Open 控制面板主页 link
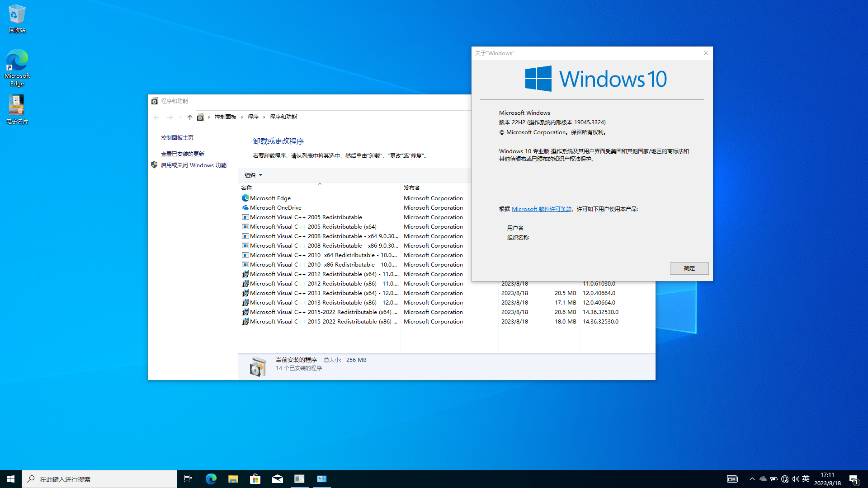The image size is (868, 488). [x=177, y=138]
